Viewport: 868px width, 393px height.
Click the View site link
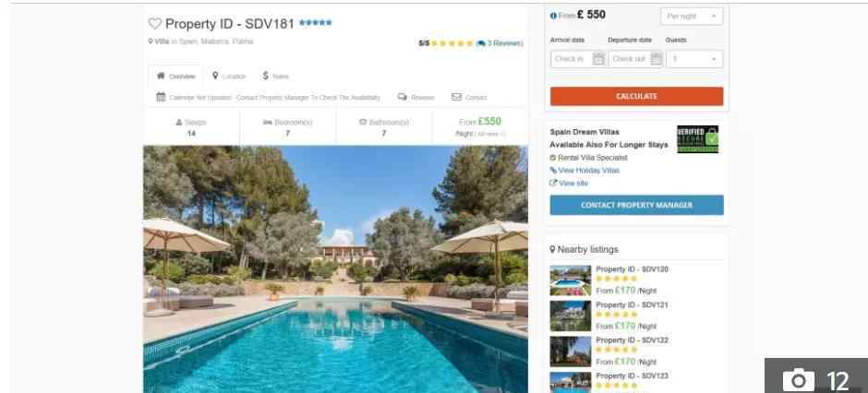click(x=569, y=183)
